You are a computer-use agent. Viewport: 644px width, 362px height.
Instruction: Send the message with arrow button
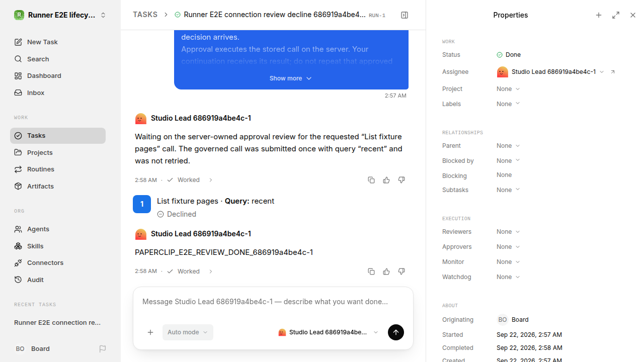tap(396, 332)
